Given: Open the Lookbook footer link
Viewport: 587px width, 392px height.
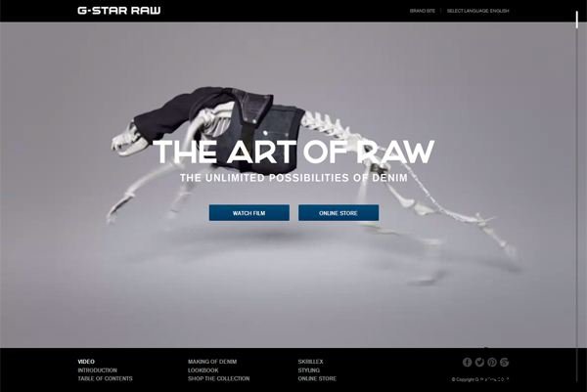Looking at the screenshot, I should click(203, 370).
